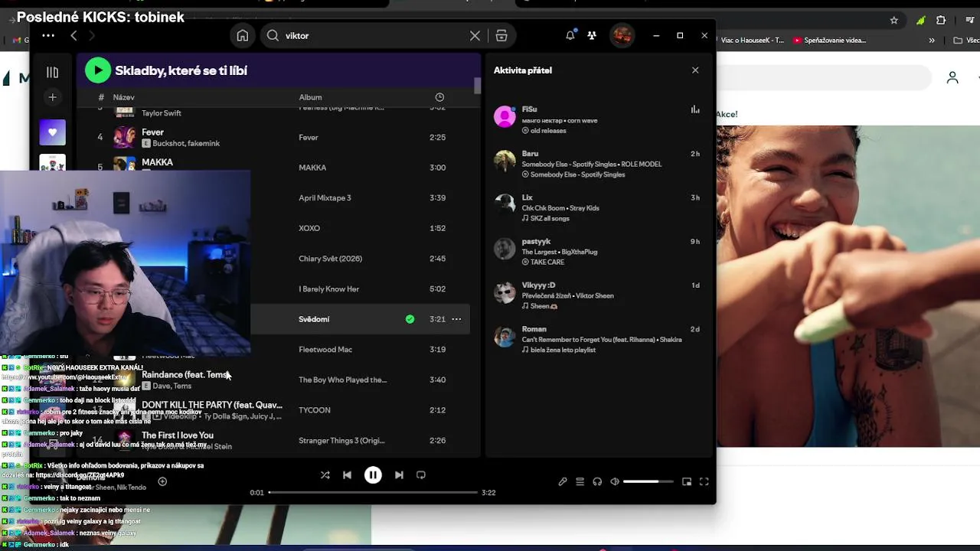Skip to next track
Viewport: 980px width, 551px height.
[399, 475]
